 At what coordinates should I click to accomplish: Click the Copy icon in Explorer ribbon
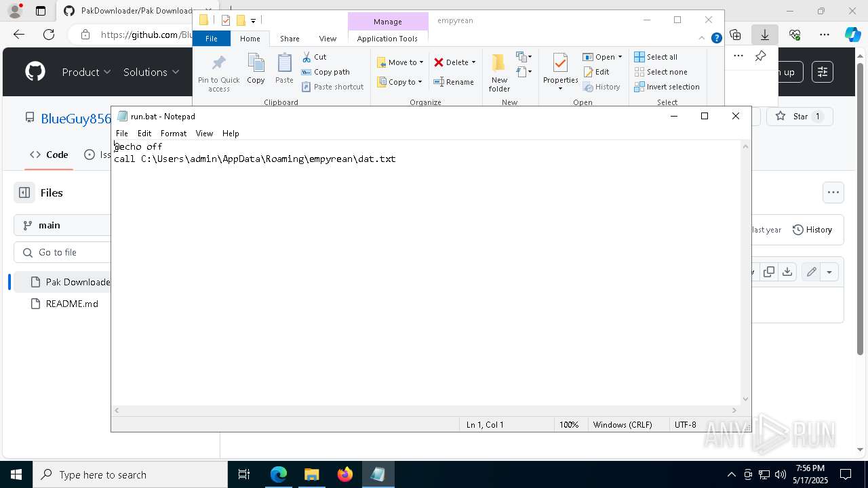pyautogui.click(x=256, y=64)
